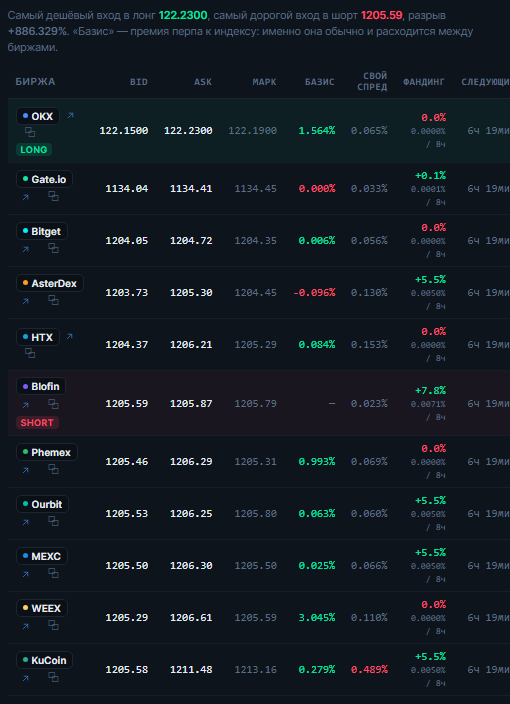Copy icon in the Gate.io row
Image resolution: width=510 pixels, height=704 pixels.
(x=53, y=196)
